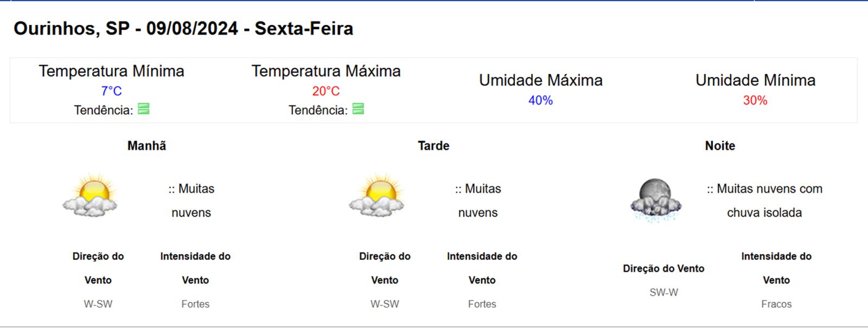This screenshot has width=868, height=329.
Task: Click the 20°C maximum temperature value
Action: pyautogui.click(x=325, y=91)
